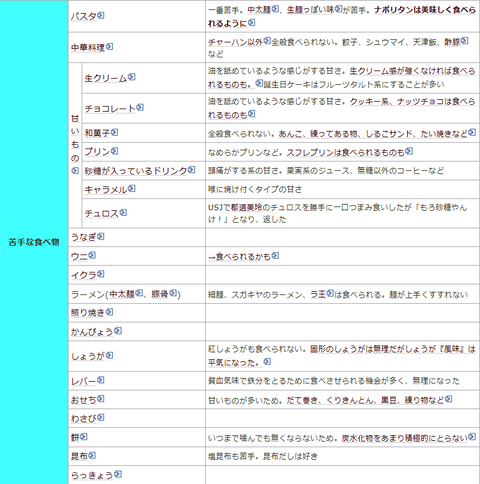Open the 炭水化物をあまり積極的にとらない link

tap(404, 438)
